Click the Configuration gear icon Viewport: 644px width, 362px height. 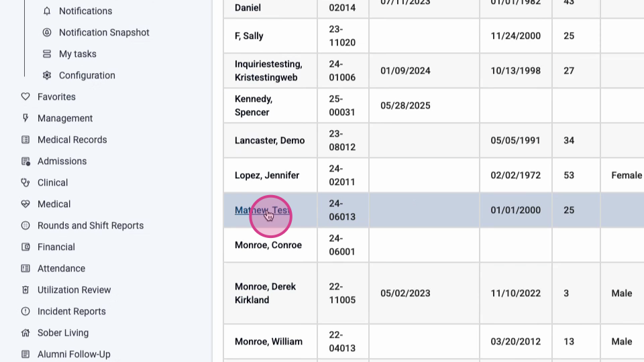(x=47, y=75)
